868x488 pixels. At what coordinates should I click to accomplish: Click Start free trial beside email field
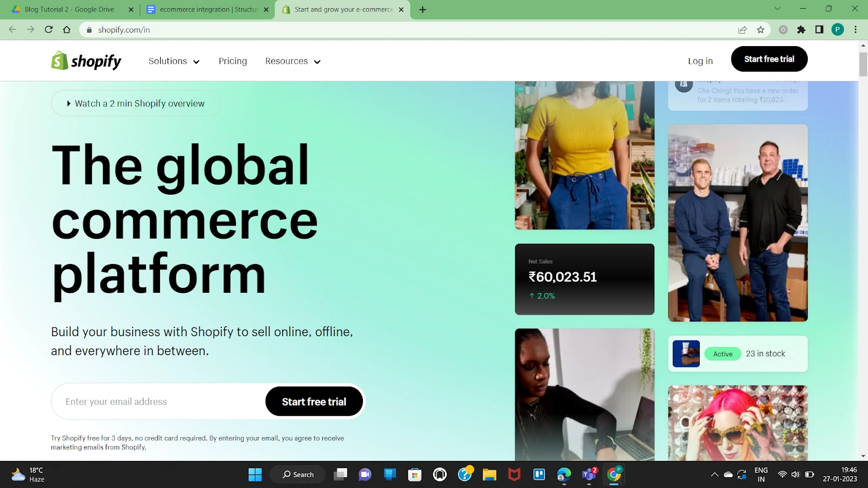(x=314, y=402)
